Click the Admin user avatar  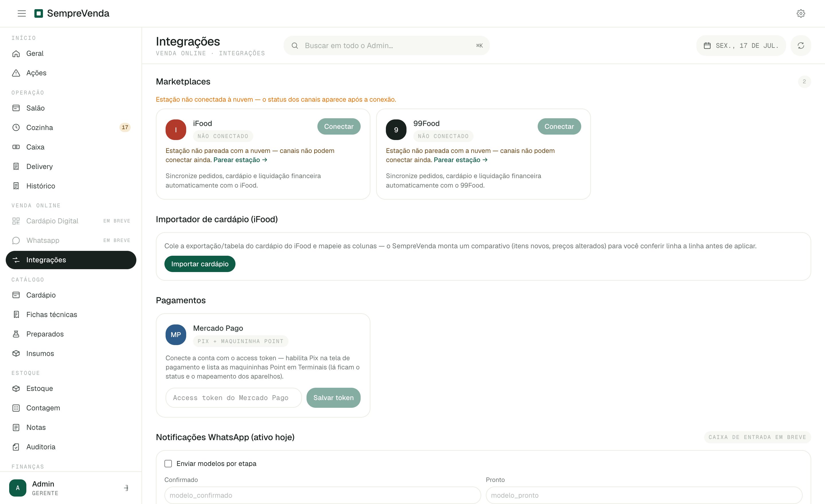[x=18, y=488]
